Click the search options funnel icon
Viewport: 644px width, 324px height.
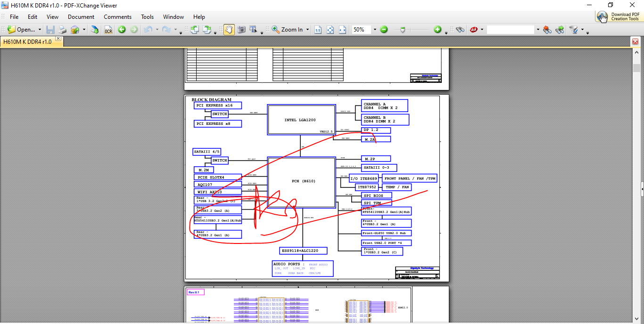click(574, 30)
